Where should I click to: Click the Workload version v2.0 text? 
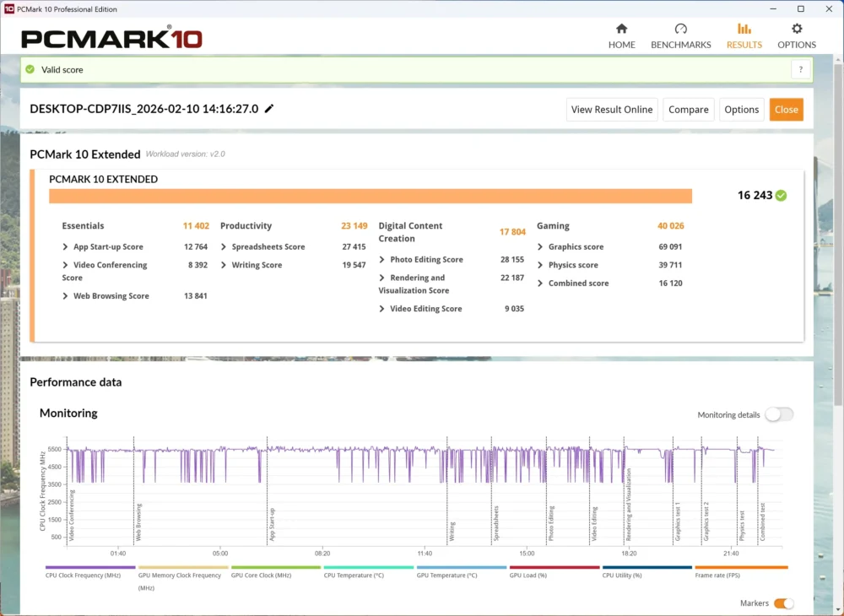pyautogui.click(x=185, y=154)
